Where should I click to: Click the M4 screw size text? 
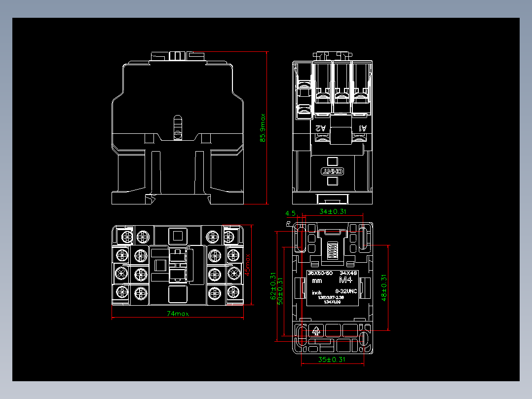tap(346, 280)
